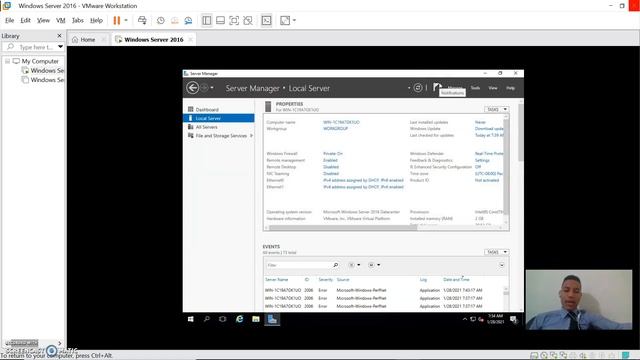Open Internet Explorer on the guest taskbar

(239, 319)
